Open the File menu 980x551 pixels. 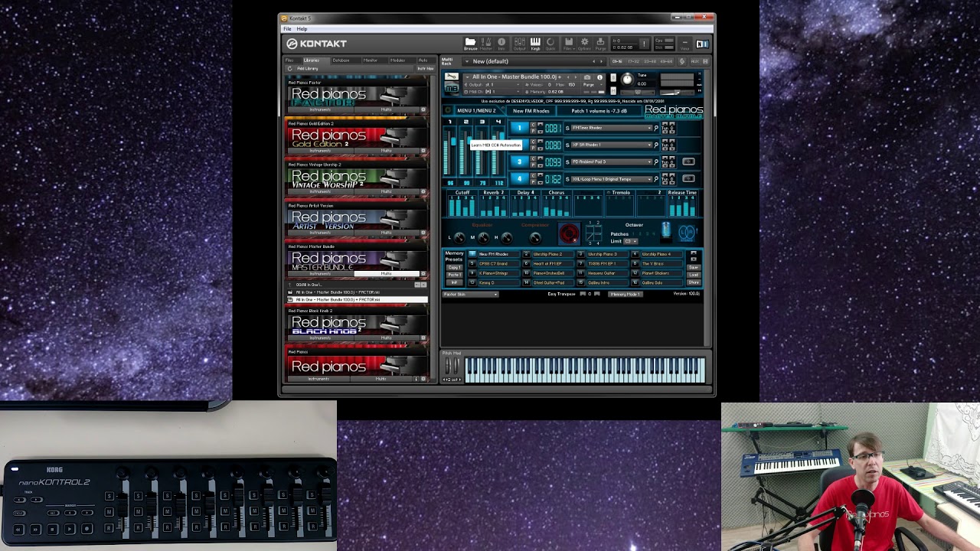(287, 29)
